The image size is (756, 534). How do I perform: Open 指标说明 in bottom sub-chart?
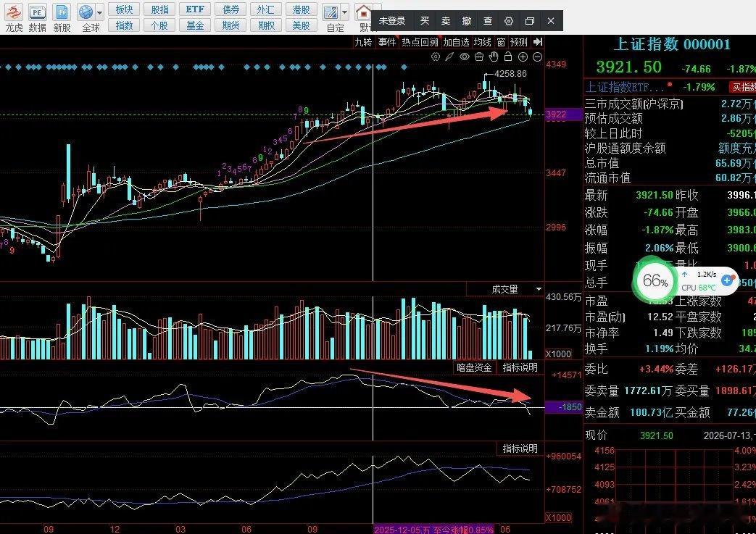(x=520, y=449)
